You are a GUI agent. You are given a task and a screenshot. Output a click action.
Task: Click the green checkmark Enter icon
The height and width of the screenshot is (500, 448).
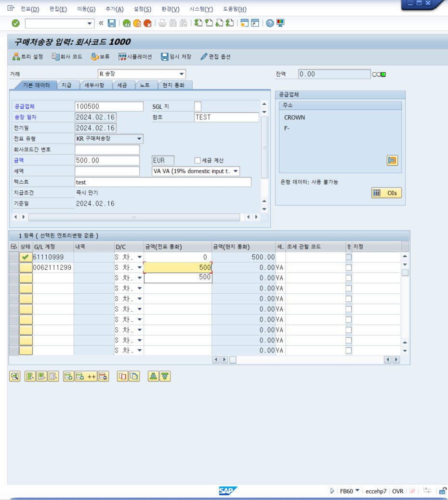pyautogui.click(x=15, y=23)
